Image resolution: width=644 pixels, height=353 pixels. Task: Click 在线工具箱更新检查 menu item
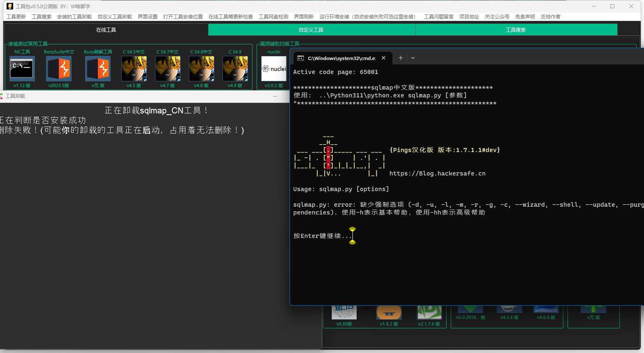(x=231, y=17)
